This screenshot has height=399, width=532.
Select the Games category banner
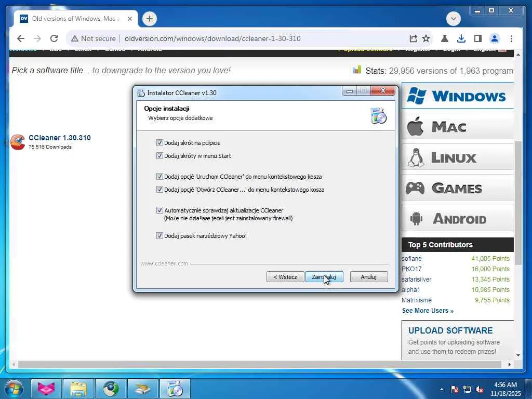tap(457, 188)
